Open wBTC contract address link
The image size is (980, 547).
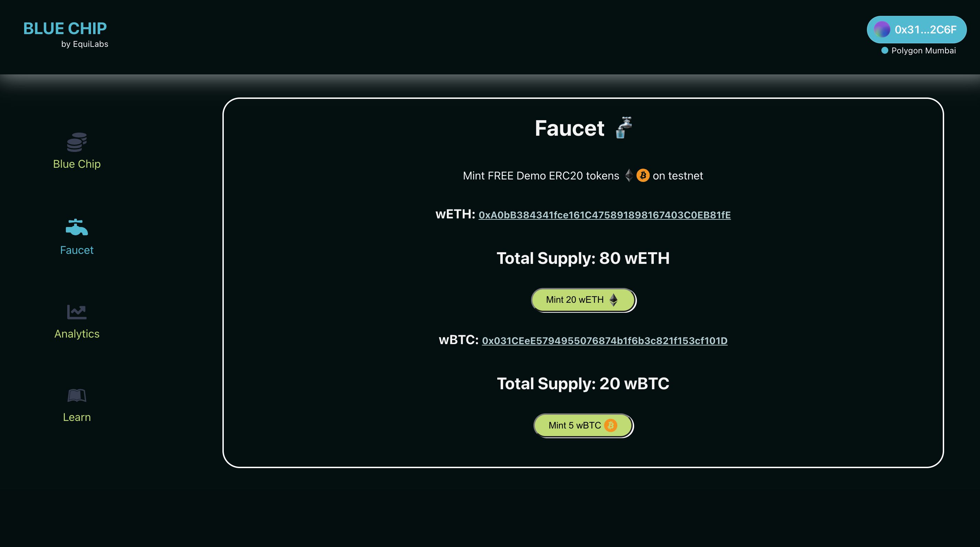pyautogui.click(x=604, y=340)
